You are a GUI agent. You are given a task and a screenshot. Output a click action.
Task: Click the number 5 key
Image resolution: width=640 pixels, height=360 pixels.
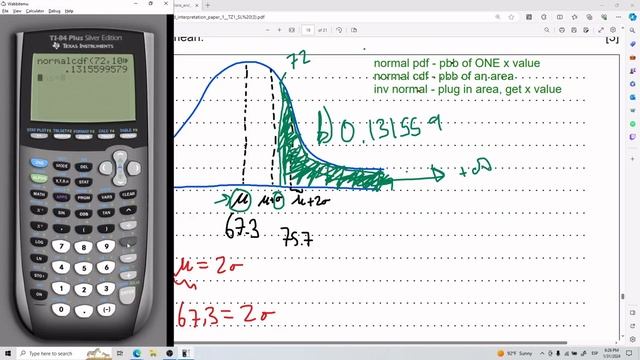84,269
